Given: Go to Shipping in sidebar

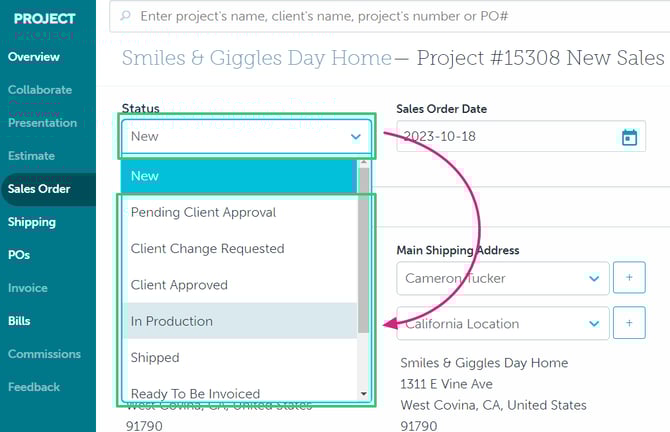Looking at the screenshot, I should tap(32, 222).
